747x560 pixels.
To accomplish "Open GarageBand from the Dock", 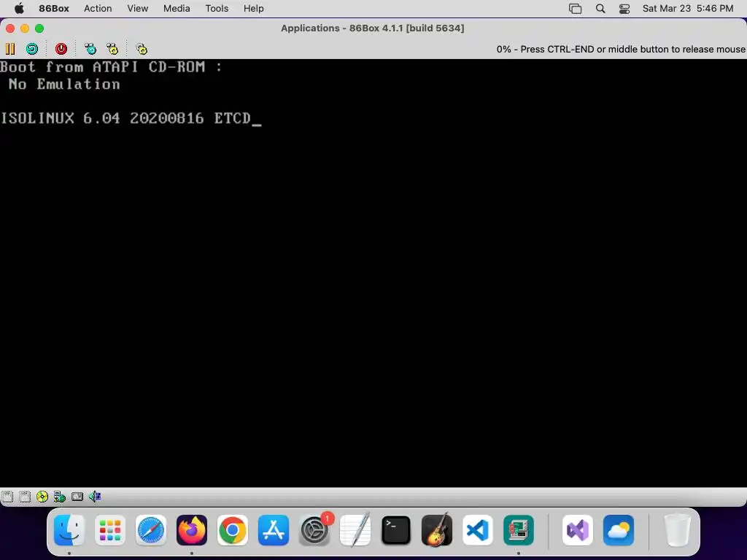I will pyautogui.click(x=437, y=530).
